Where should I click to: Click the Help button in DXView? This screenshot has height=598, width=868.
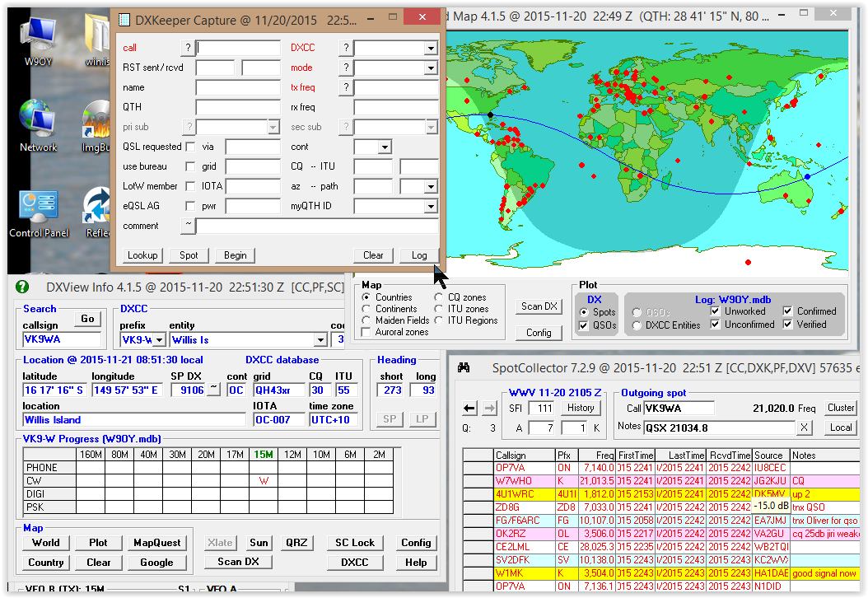[x=416, y=563]
